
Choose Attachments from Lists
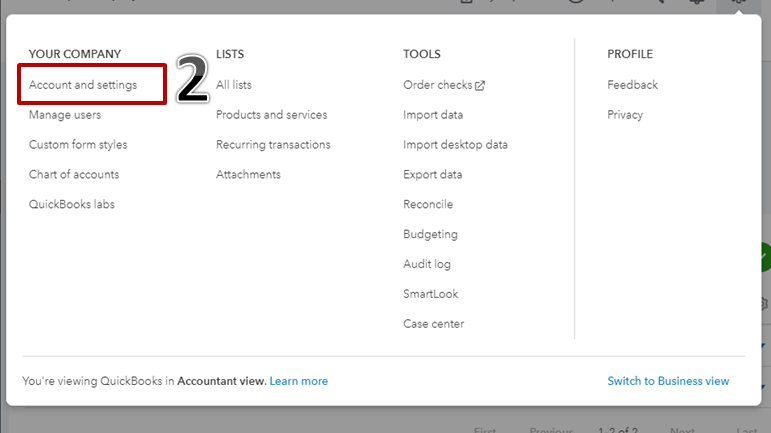[248, 175]
